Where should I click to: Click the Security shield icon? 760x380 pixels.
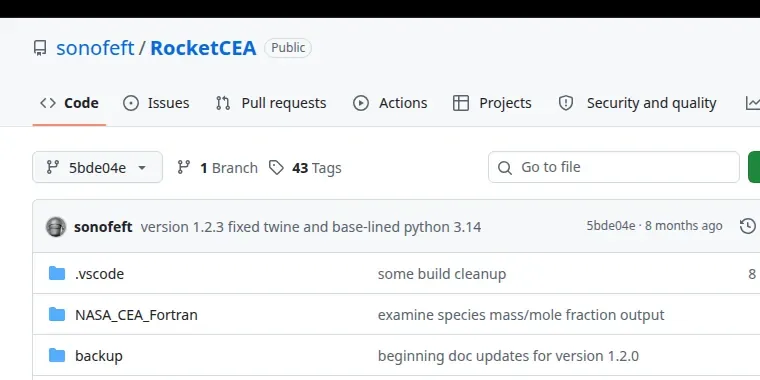(x=566, y=103)
